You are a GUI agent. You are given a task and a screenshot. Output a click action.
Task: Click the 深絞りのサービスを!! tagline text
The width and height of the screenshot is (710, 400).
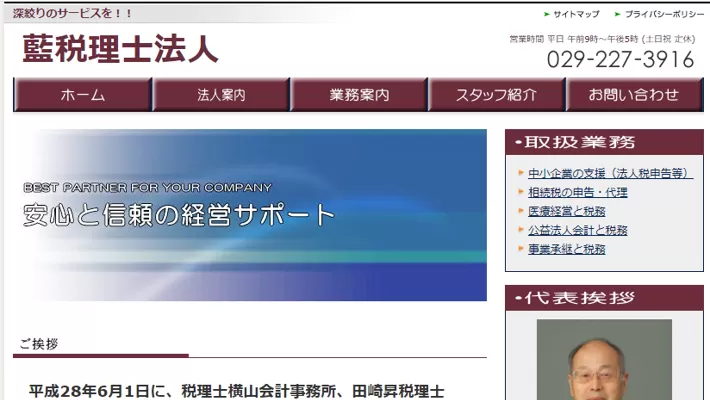72,14
